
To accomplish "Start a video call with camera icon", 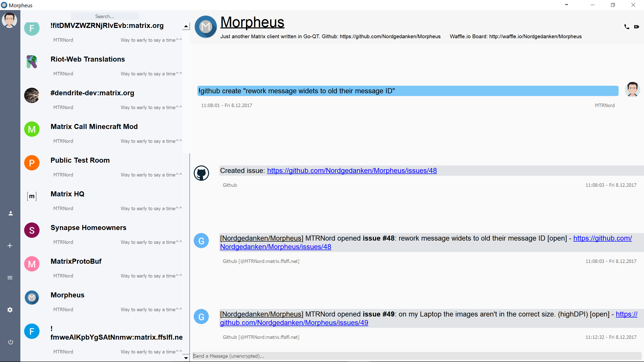I will 636,27.
